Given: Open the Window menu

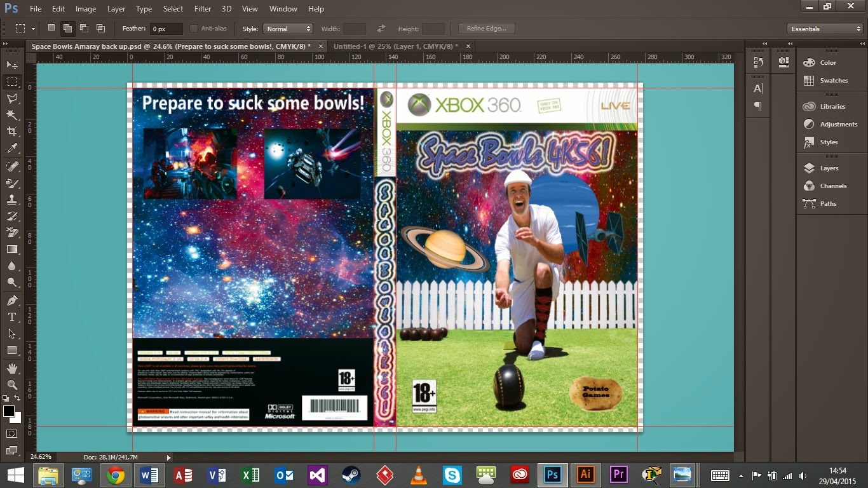Looking at the screenshot, I should click(283, 9).
